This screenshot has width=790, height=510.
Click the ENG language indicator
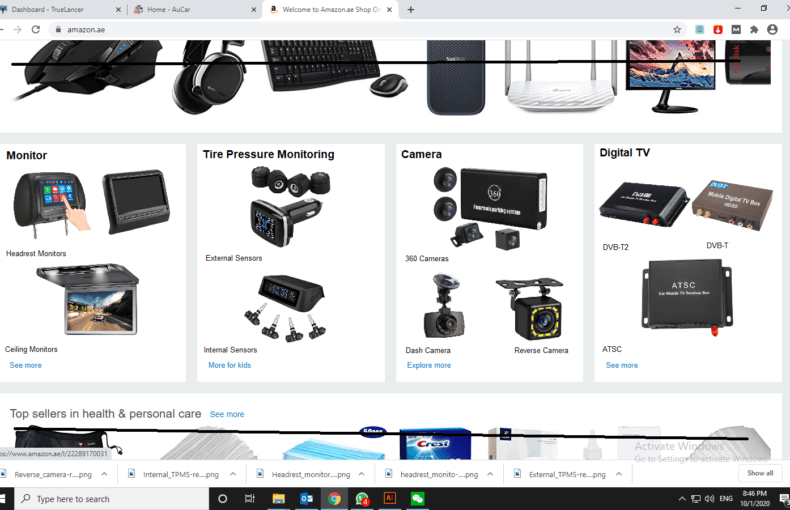click(x=726, y=499)
